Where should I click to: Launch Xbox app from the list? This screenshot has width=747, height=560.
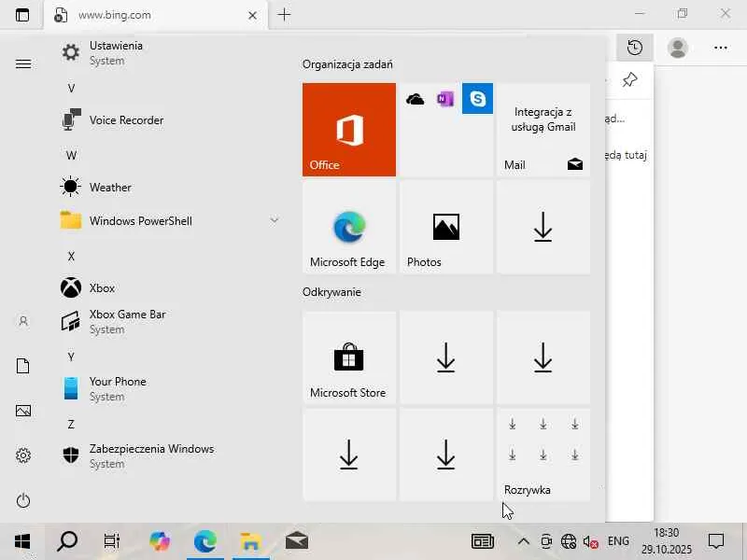(x=172, y=288)
